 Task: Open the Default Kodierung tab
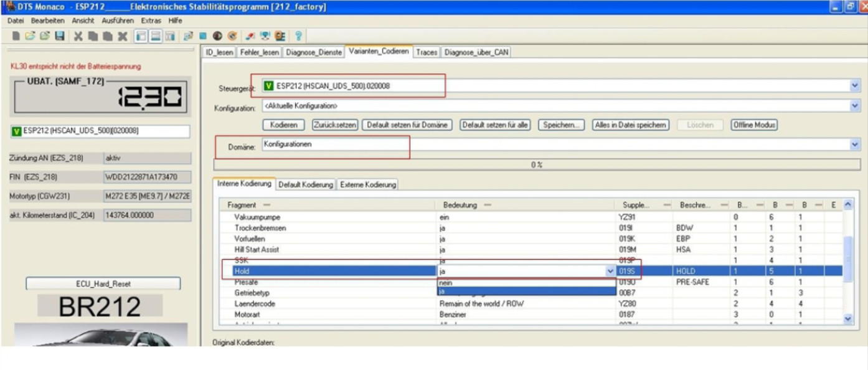(306, 184)
